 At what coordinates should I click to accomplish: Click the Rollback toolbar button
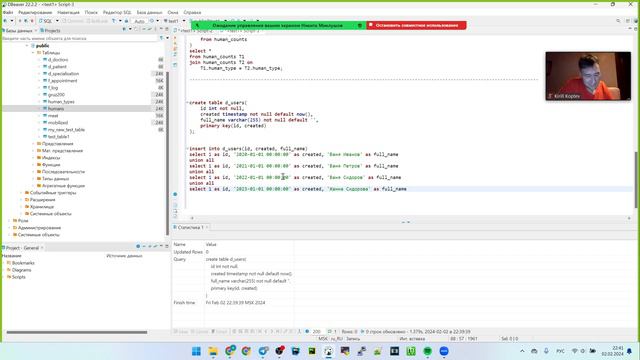[97, 21]
